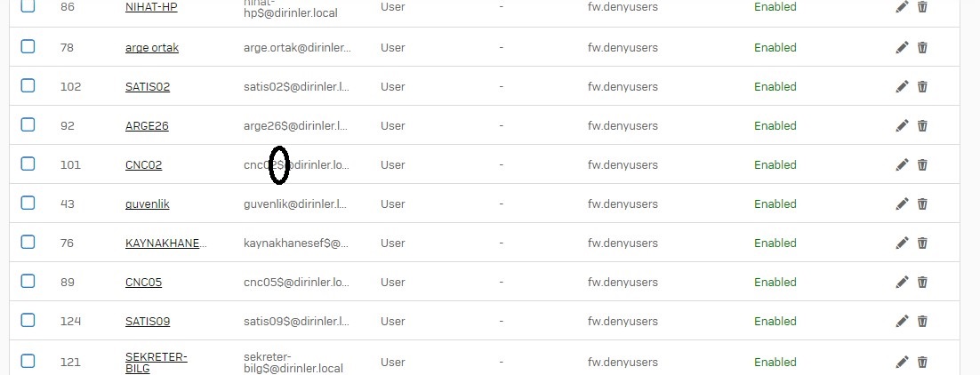This screenshot has width=980, height=375.
Task: Select the guvenlik row checkbox
Action: pyautogui.click(x=28, y=203)
